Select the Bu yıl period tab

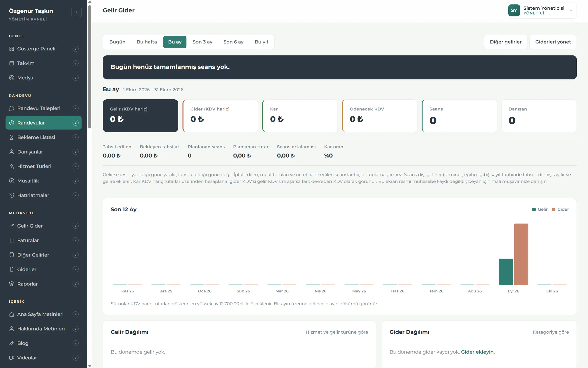point(261,42)
